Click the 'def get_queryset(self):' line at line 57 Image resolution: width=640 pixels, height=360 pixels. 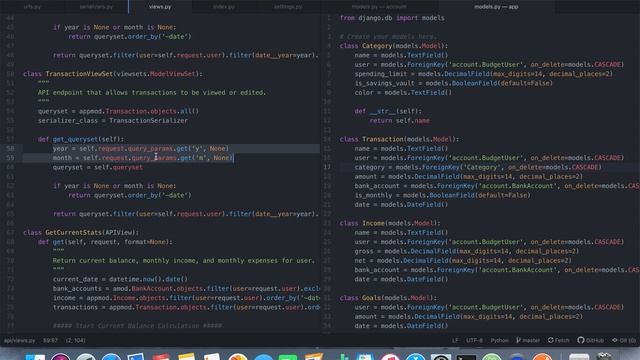pos(80,139)
